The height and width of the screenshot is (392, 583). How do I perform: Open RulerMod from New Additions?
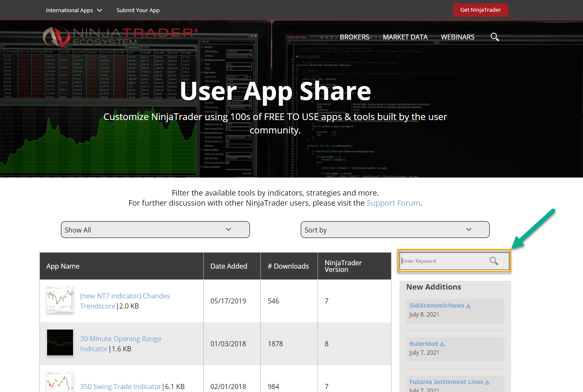tap(424, 344)
